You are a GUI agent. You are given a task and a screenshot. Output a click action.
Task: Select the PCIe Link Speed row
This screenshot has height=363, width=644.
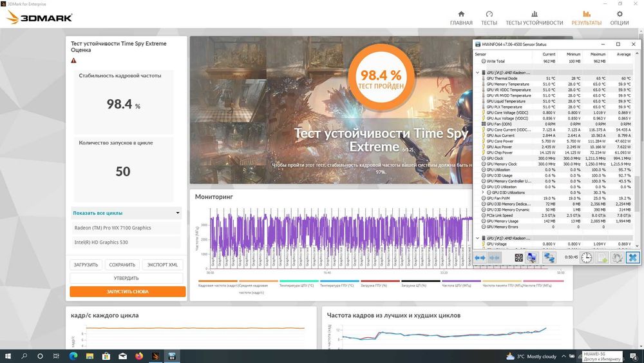pos(553,215)
